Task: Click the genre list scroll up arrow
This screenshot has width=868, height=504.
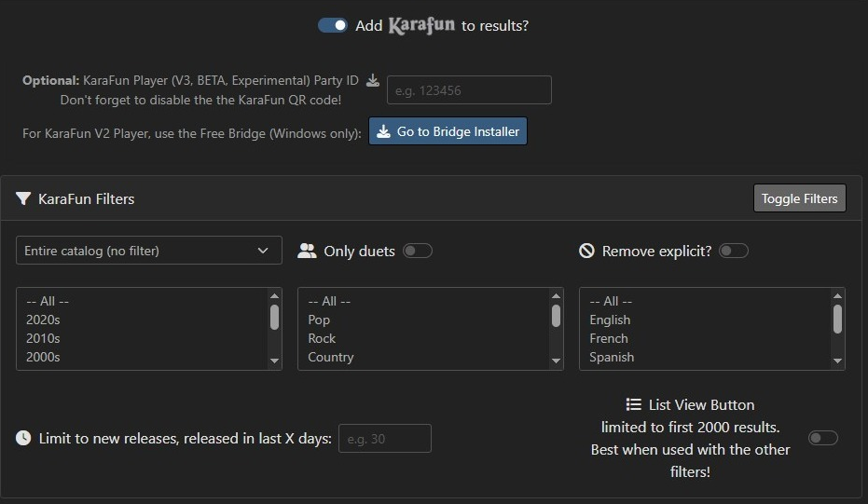Action: pyautogui.click(x=557, y=296)
